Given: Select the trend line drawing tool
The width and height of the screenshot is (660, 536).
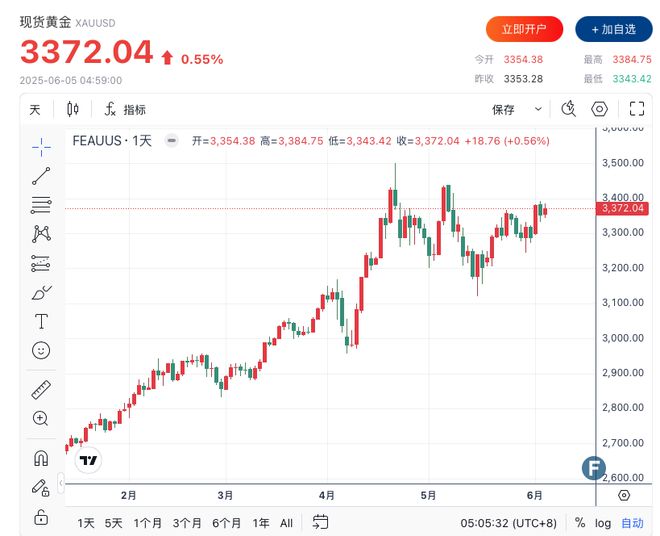Looking at the screenshot, I should [x=41, y=176].
